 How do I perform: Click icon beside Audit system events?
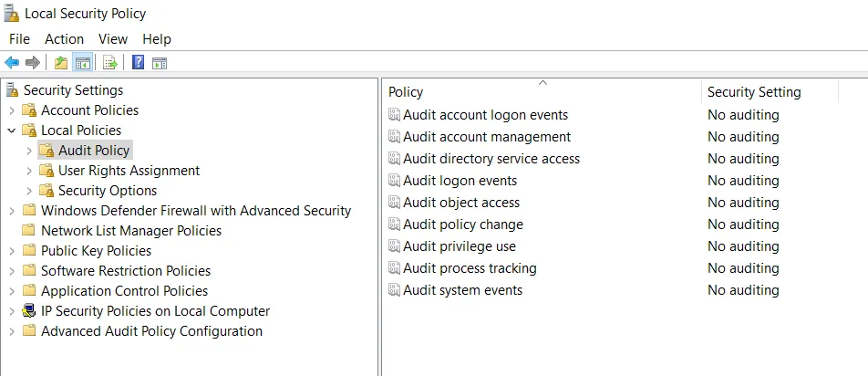coord(394,289)
